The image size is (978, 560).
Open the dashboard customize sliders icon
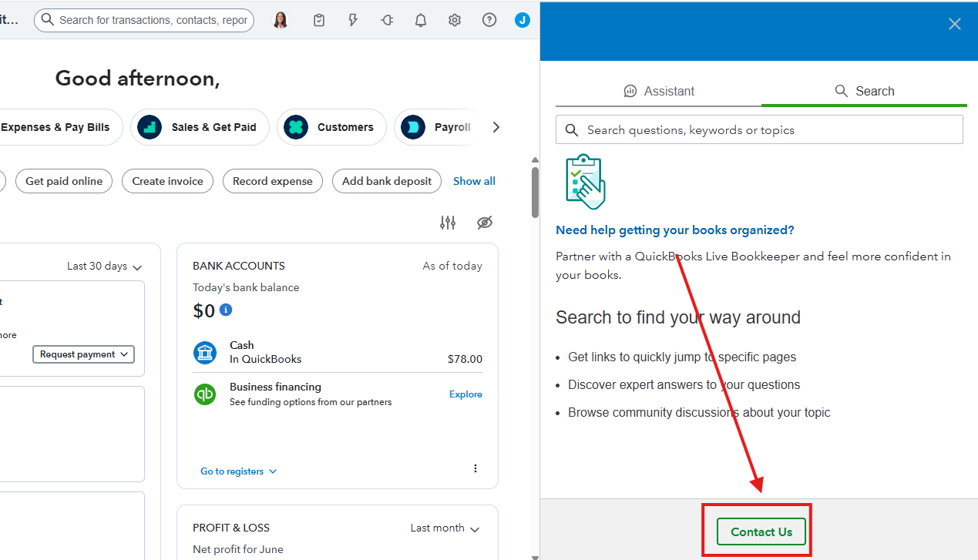click(x=448, y=223)
